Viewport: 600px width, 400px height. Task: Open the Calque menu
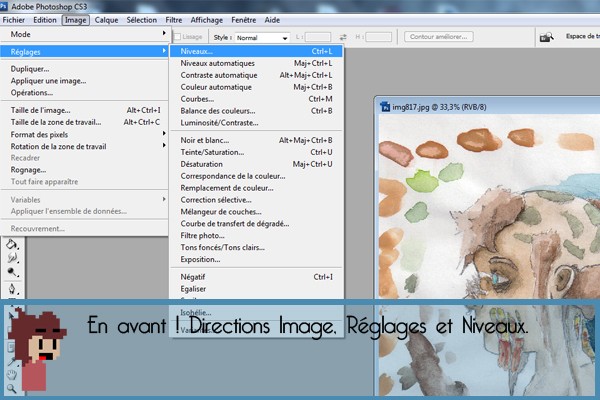click(106, 20)
